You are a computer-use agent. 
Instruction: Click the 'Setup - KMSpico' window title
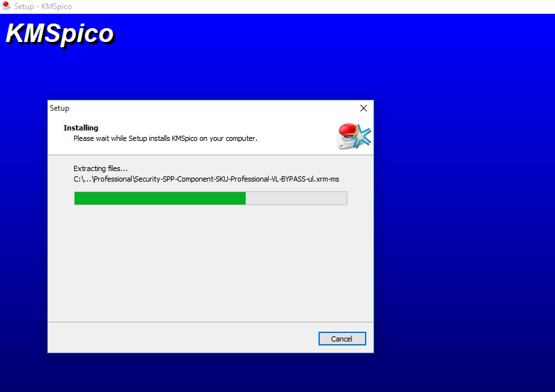click(43, 7)
